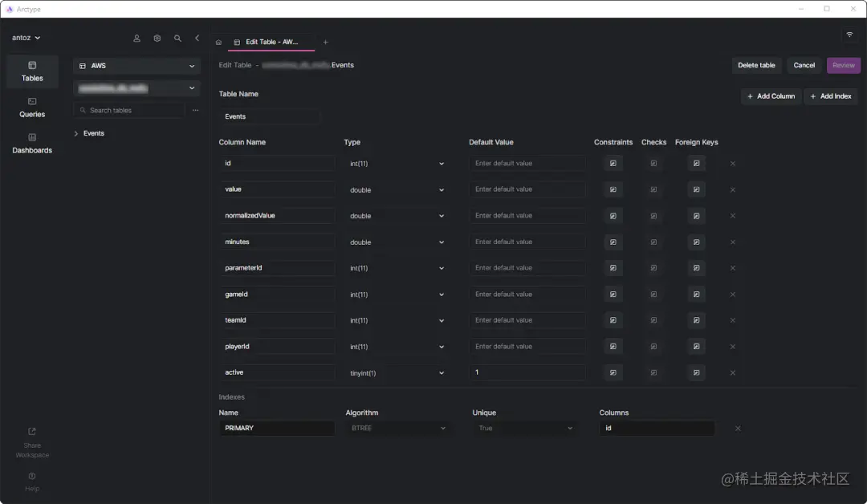Image resolution: width=867 pixels, height=504 pixels.
Task: Open foreign keys for the teamId column
Action: coord(696,320)
